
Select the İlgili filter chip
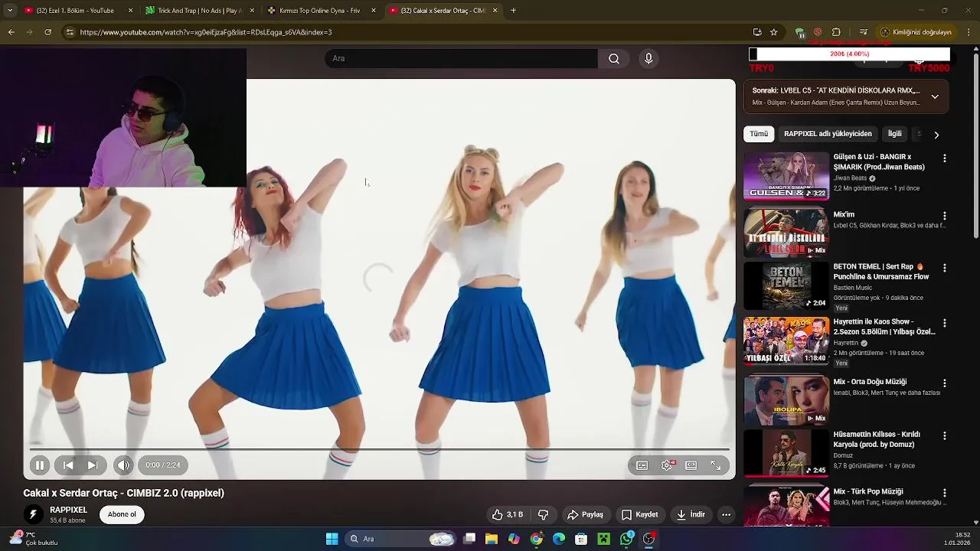pyautogui.click(x=894, y=134)
